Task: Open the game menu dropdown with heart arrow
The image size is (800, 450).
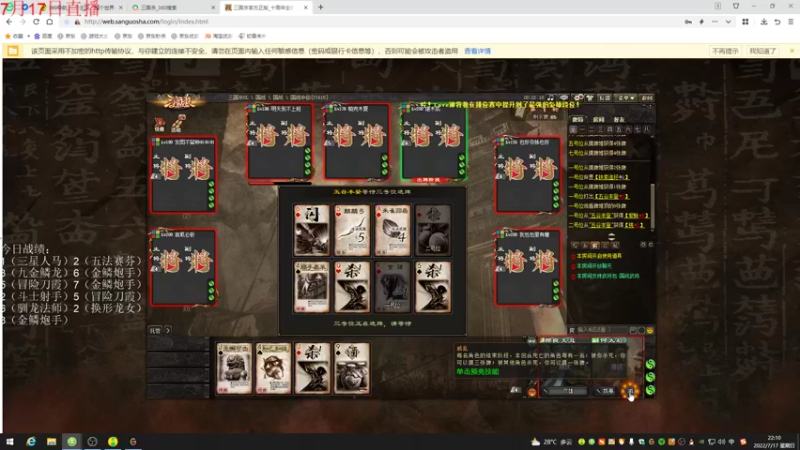Action: click(626, 98)
